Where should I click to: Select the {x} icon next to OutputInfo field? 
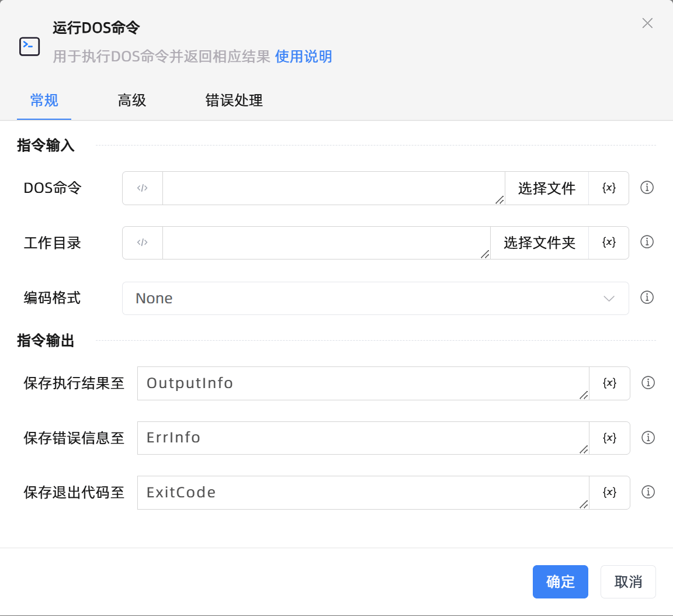[610, 383]
